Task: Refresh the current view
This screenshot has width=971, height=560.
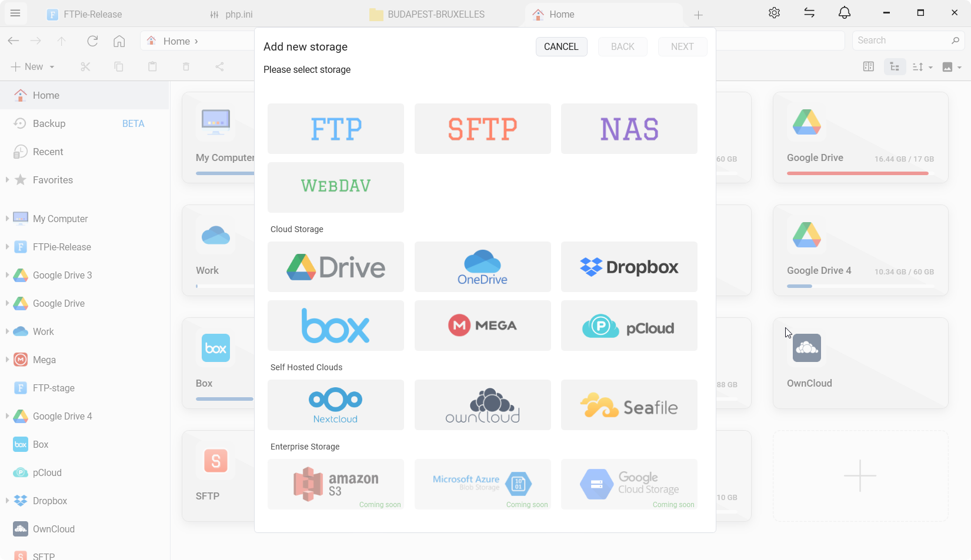Action: tap(92, 41)
